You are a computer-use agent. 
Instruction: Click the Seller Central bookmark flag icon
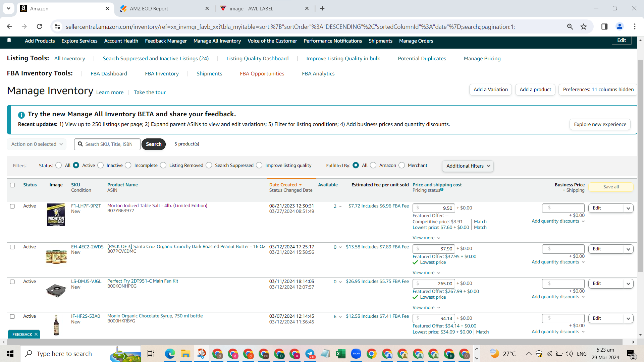pyautogui.click(x=9, y=41)
